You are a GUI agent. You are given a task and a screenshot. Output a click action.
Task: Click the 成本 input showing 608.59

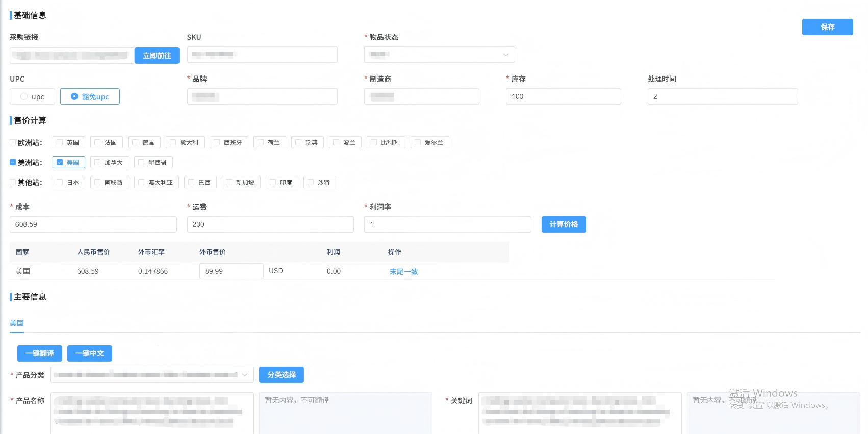(93, 224)
